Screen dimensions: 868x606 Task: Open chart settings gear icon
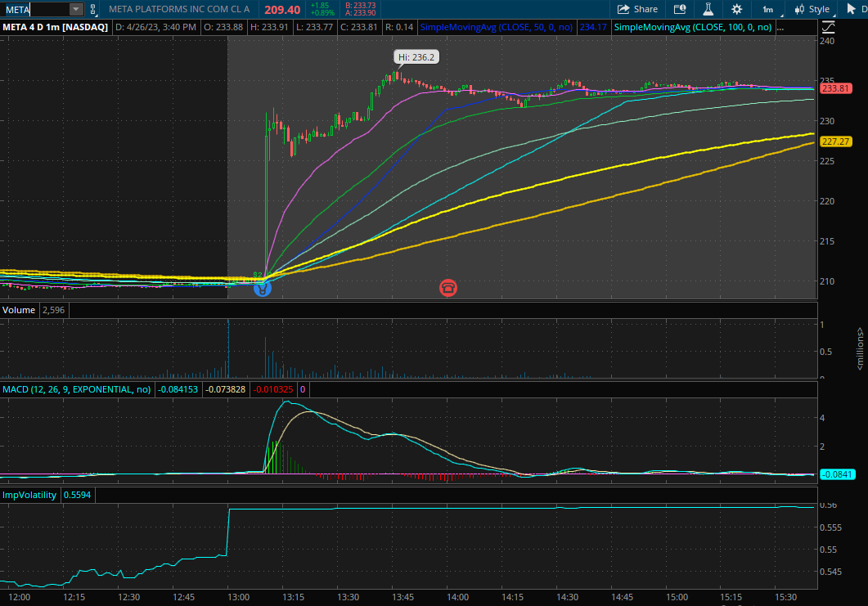coord(736,9)
